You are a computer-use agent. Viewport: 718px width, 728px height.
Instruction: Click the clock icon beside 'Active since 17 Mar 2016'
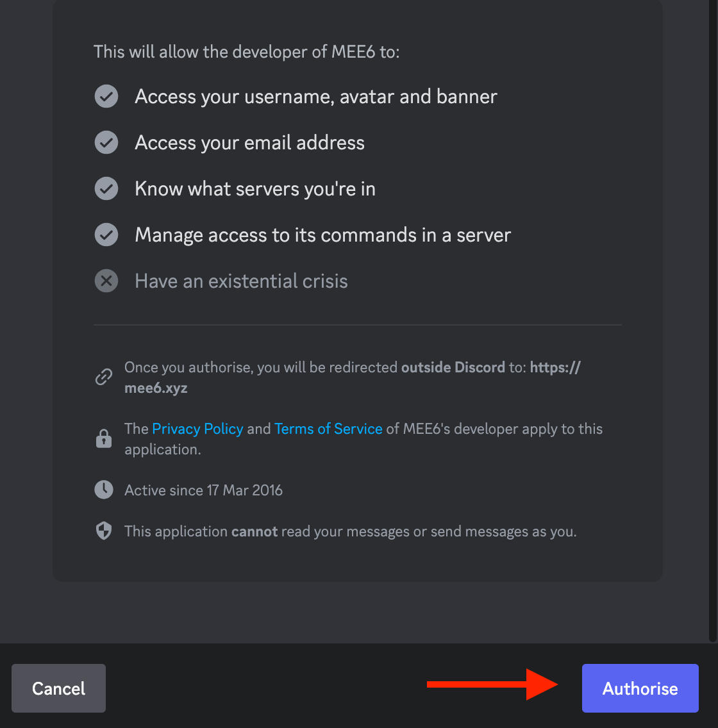(104, 490)
